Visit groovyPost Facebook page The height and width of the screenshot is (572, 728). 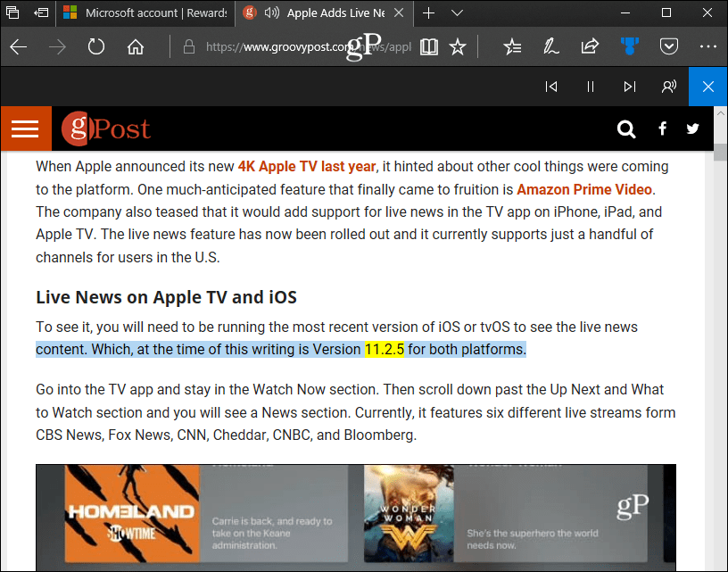coord(663,128)
